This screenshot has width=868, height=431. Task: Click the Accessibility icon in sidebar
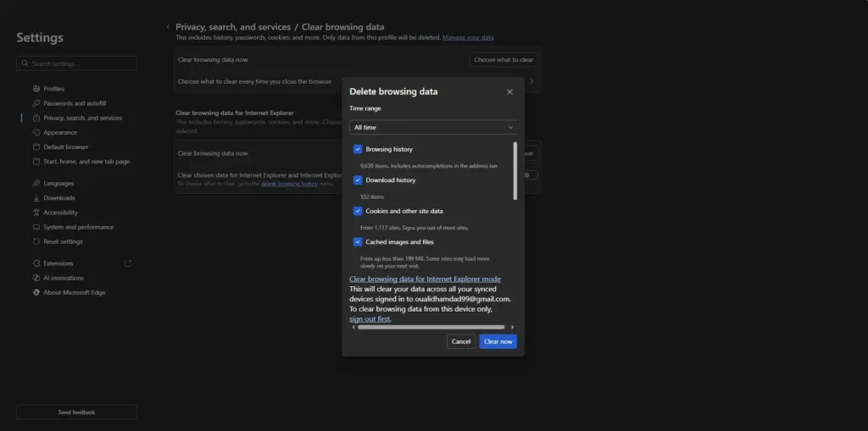point(36,213)
